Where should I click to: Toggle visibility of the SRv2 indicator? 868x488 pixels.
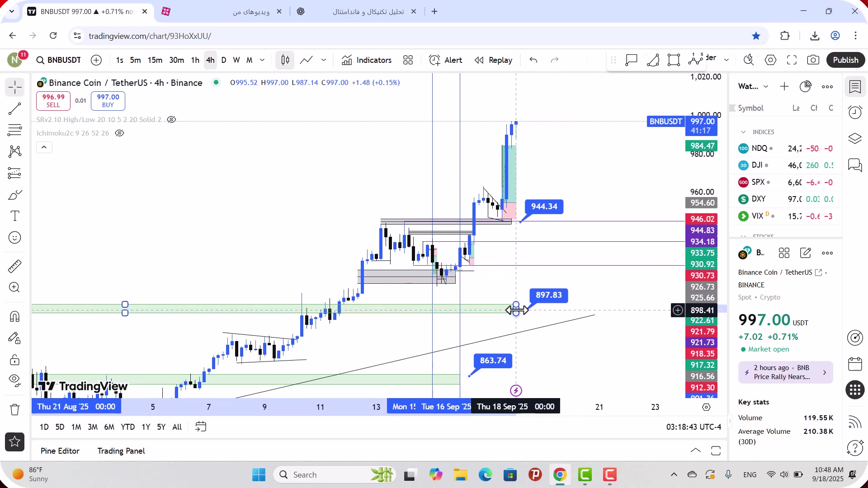pos(171,120)
